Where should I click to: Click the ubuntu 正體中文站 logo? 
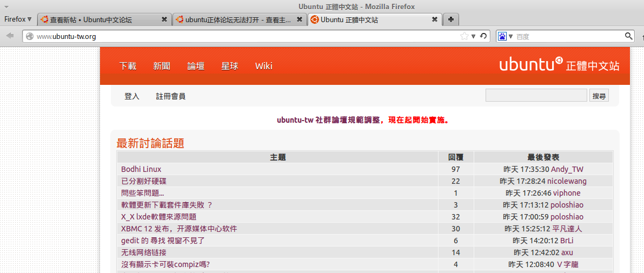click(x=559, y=65)
